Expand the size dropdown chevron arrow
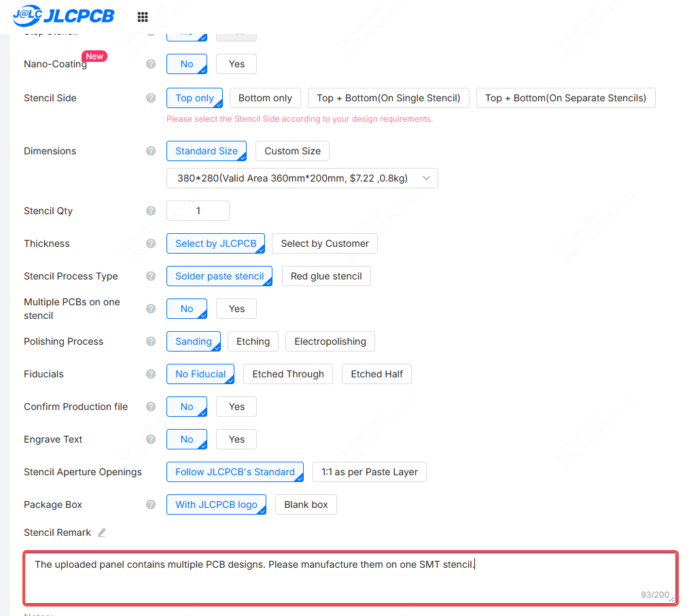 [x=426, y=178]
